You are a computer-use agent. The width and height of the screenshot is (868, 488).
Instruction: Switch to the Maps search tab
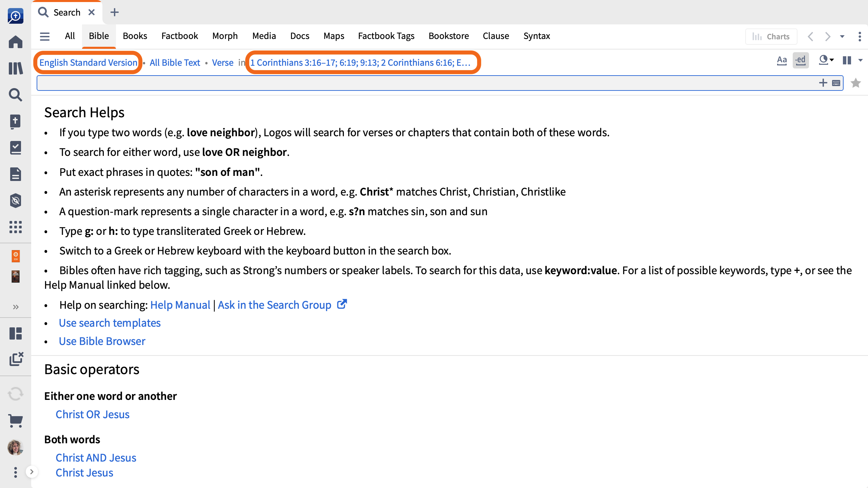click(334, 36)
